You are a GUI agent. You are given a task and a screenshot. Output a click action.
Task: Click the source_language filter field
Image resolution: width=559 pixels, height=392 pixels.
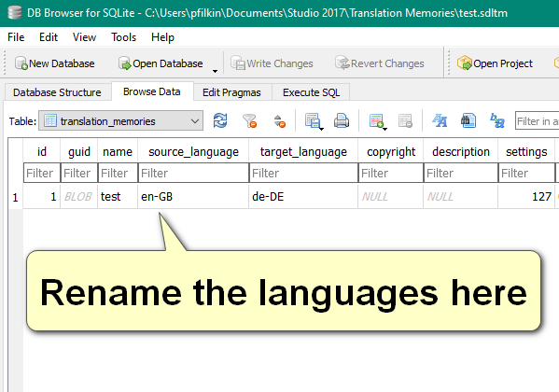click(193, 173)
